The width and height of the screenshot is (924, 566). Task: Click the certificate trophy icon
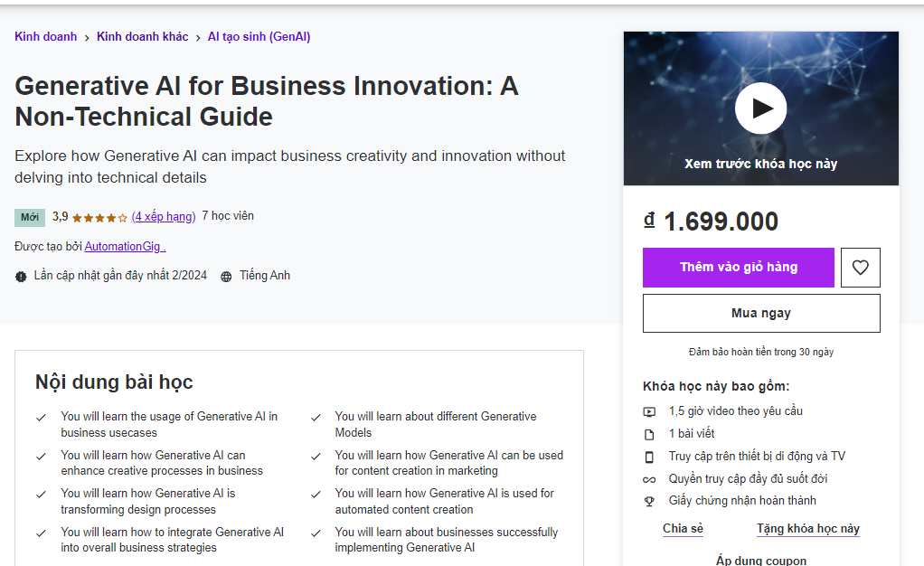click(649, 501)
